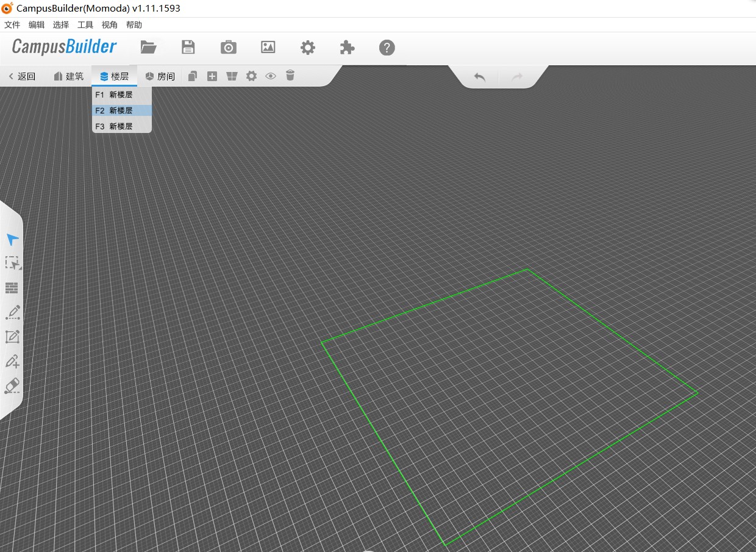Copy the floor with the duplicate icon
Screen dimensions: 756x552
coord(193,76)
